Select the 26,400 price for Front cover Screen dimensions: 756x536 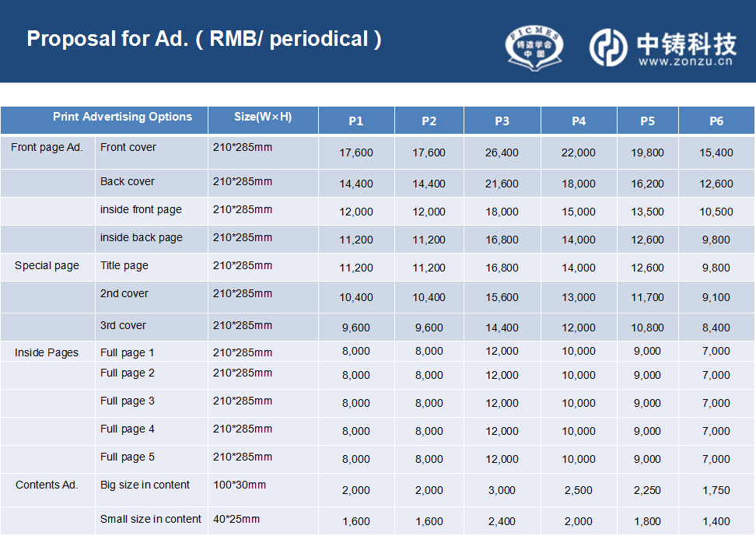[502, 152]
